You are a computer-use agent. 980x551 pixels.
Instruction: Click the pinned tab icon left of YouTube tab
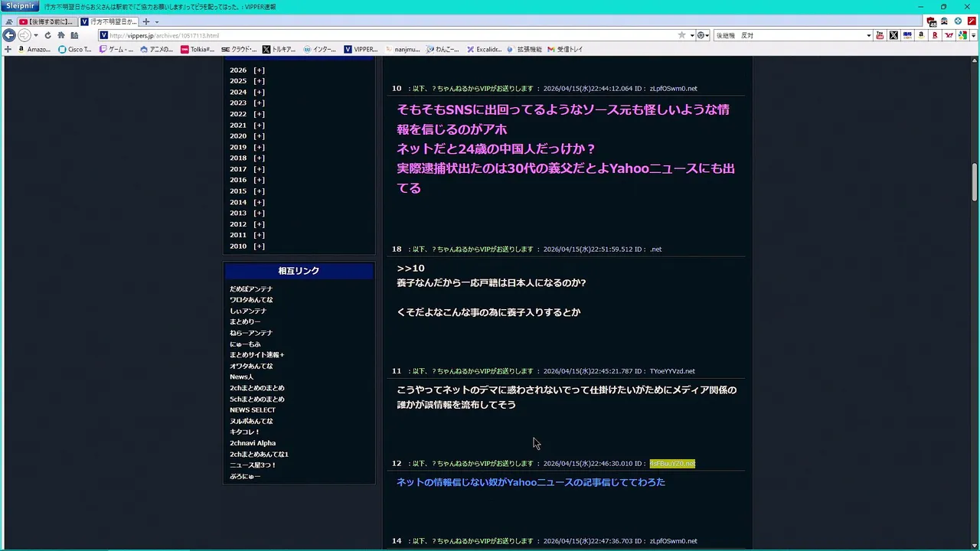point(8,21)
